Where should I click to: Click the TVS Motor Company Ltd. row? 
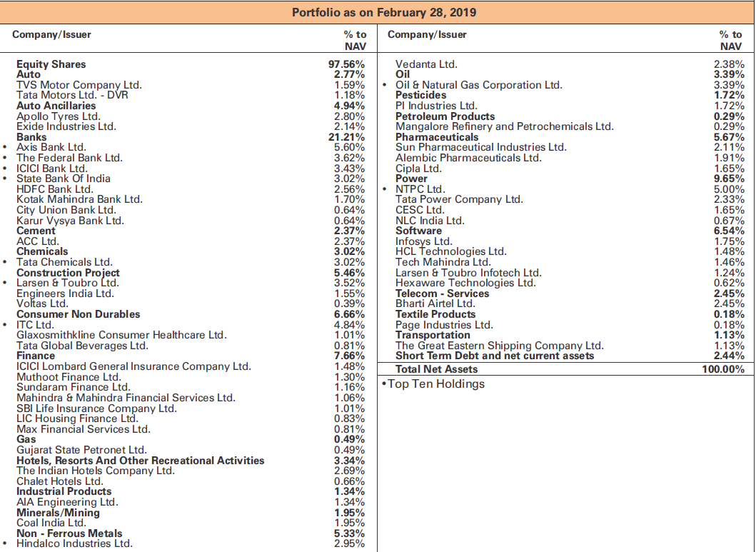[x=79, y=85]
